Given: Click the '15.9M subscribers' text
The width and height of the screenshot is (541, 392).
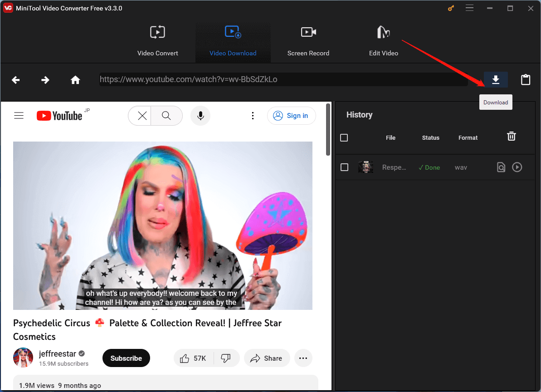Looking at the screenshot, I should (63, 364).
